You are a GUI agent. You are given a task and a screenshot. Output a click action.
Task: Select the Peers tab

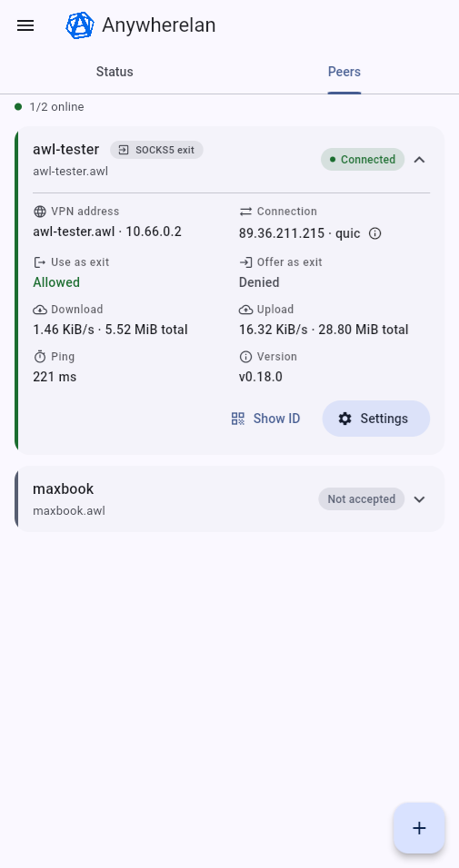344,72
